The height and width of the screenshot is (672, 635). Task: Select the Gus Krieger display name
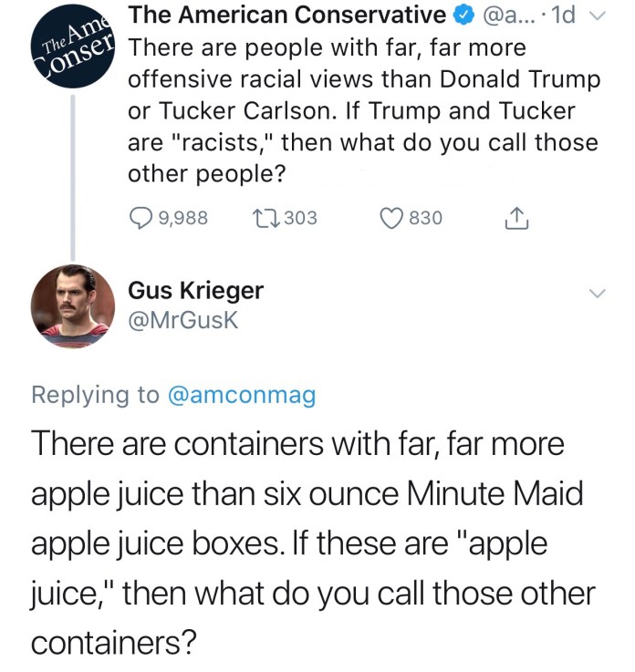(x=196, y=291)
